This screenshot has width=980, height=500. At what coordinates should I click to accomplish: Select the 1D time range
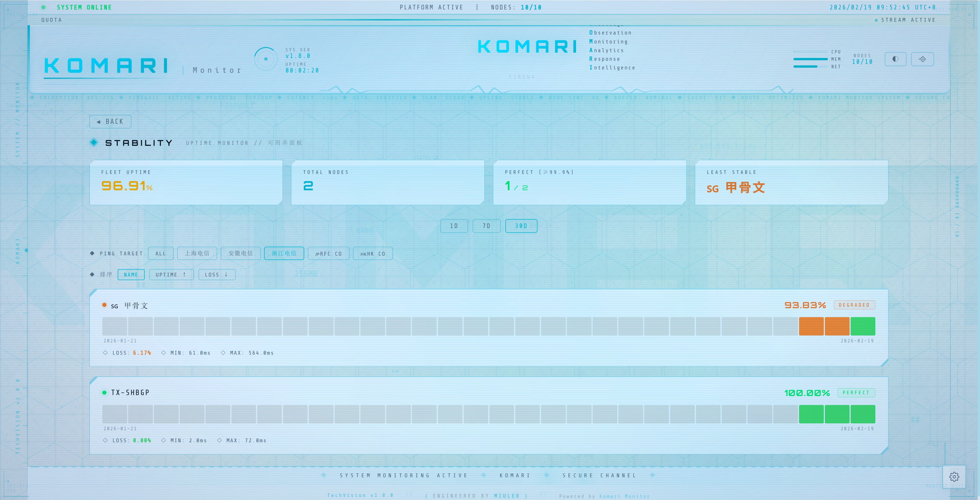(x=454, y=226)
